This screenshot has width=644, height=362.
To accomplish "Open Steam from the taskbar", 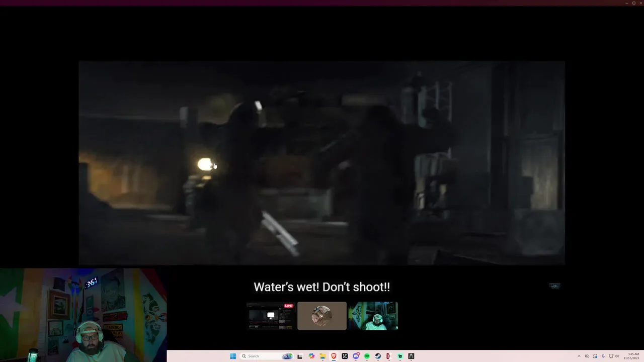I will [378, 356].
